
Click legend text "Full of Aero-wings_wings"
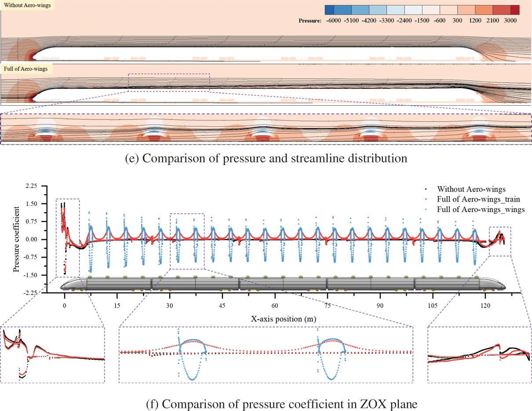click(481, 210)
